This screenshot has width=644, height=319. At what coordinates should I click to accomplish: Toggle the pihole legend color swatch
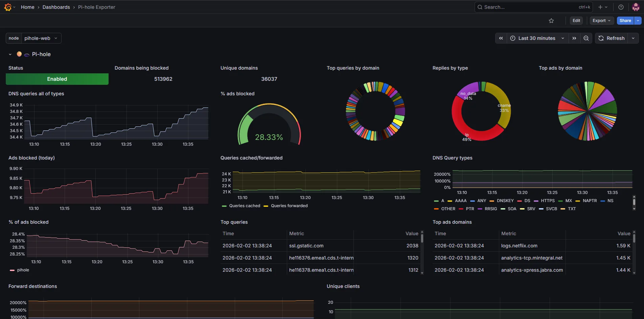pyautogui.click(x=12, y=270)
